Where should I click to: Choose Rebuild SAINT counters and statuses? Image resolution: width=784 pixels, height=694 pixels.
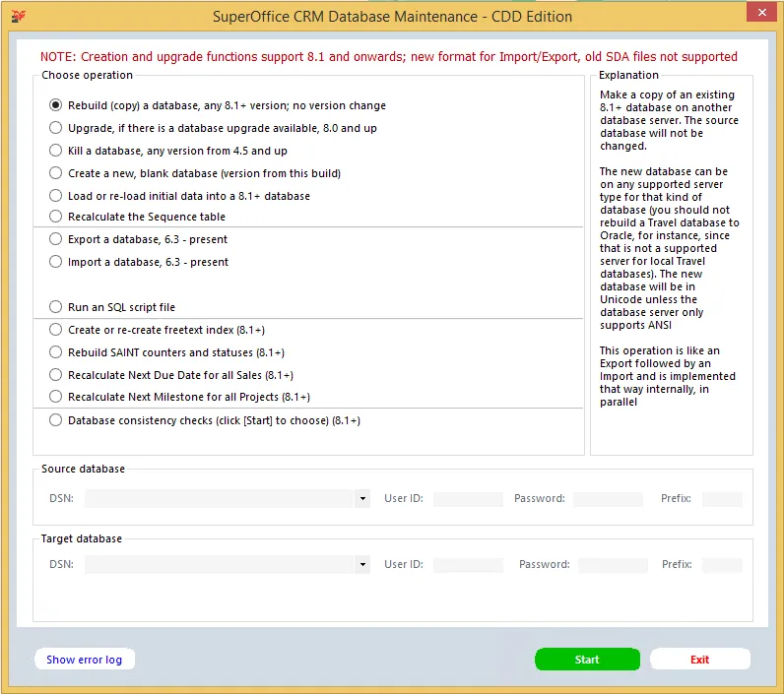coord(56,352)
